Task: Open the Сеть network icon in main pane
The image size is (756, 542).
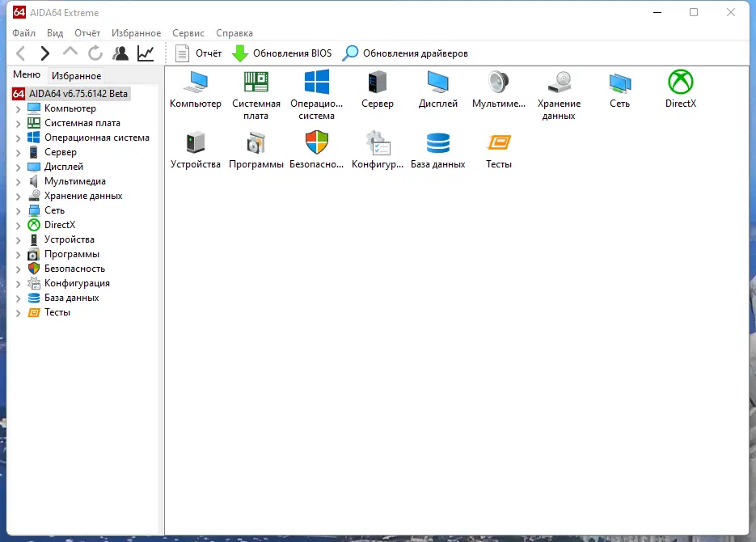Action: pyautogui.click(x=619, y=83)
